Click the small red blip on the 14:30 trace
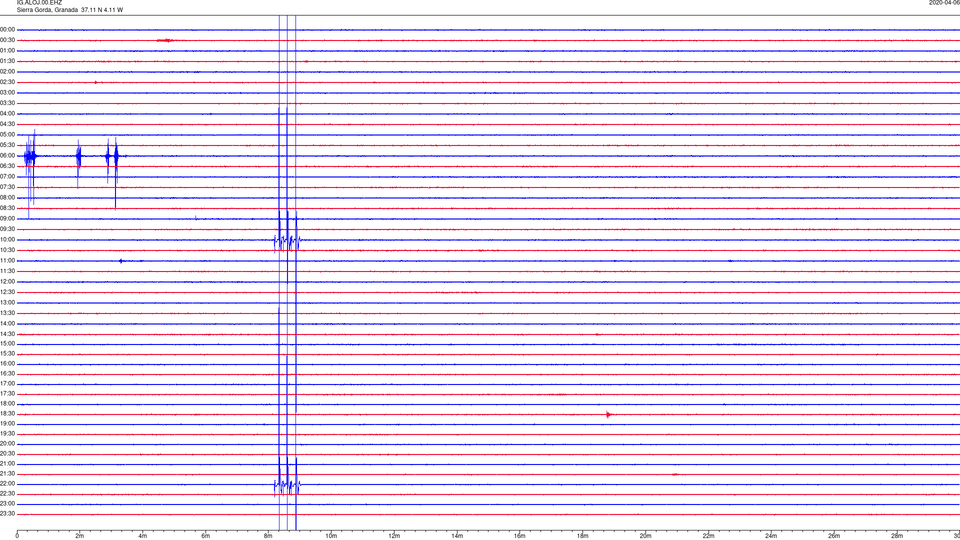The width and height of the screenshot is (960, 540). (x=598, y=334)
